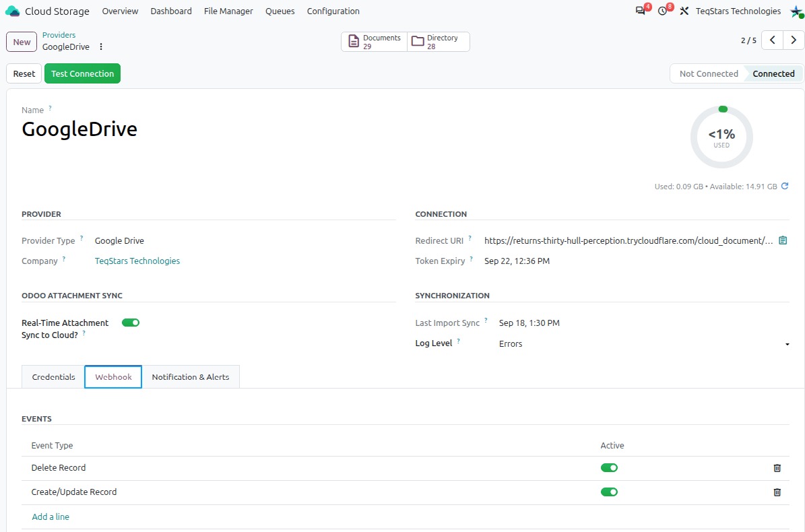Click the Token Expiry date value

(517, 261)
